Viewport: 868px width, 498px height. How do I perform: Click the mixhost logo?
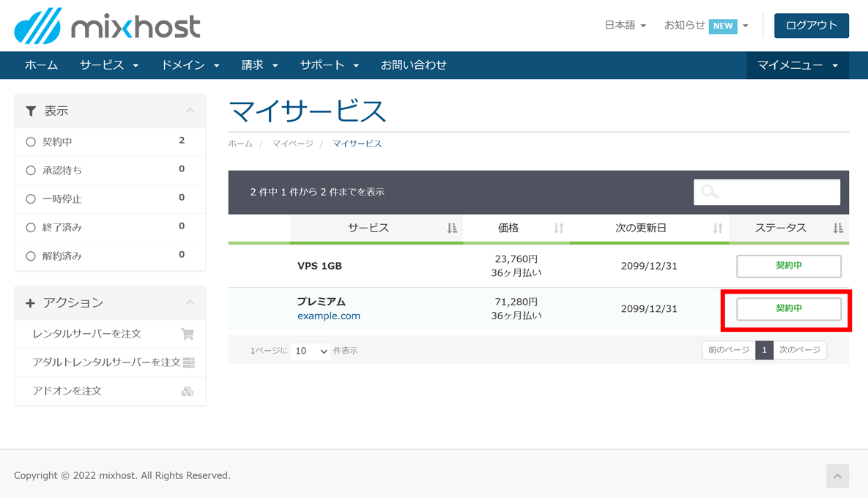pos(108,26)
